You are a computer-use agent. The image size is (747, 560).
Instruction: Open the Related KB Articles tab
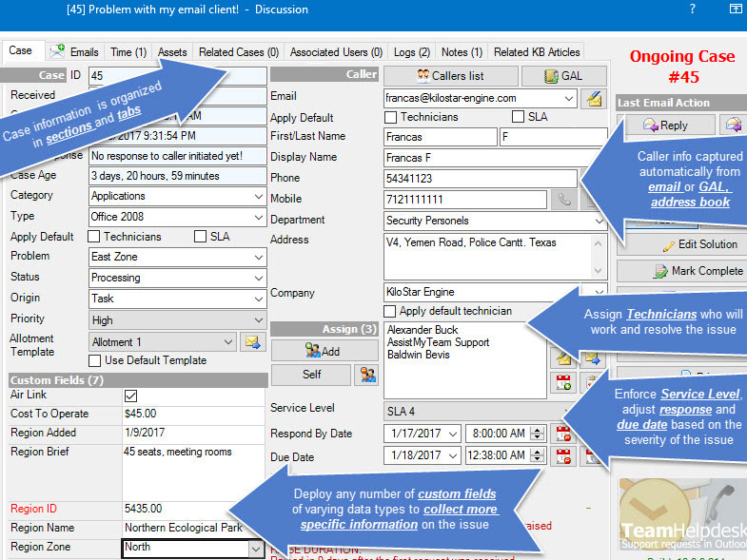pos(536,52)
